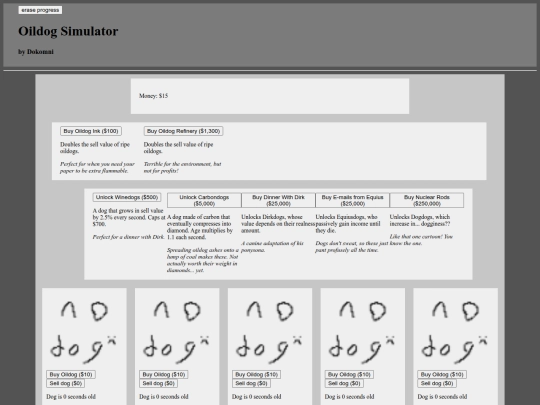
Task: Sell dog in the second dog card
Action: pos(158,383)
